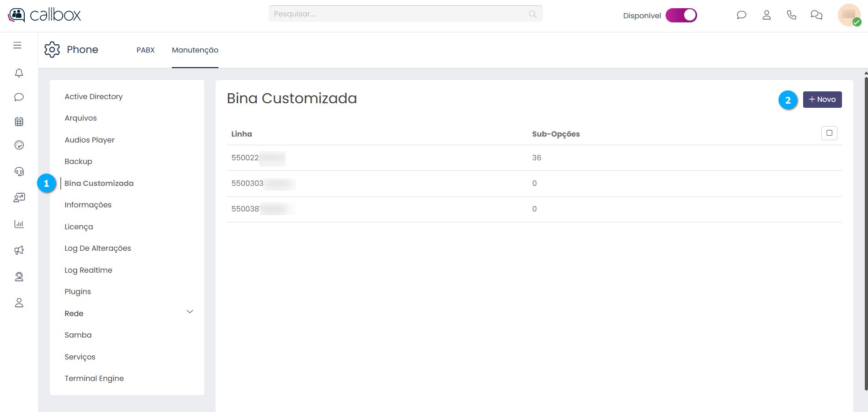This screenshot has width=868, height=412.
Task: Expand the Rede submenu chevron
Action: (190, 312)
